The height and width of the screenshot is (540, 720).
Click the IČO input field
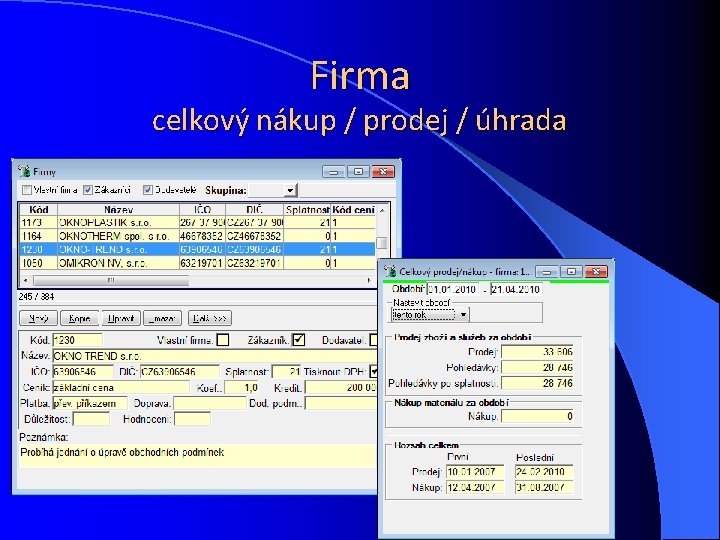click(x=83, y=371)
